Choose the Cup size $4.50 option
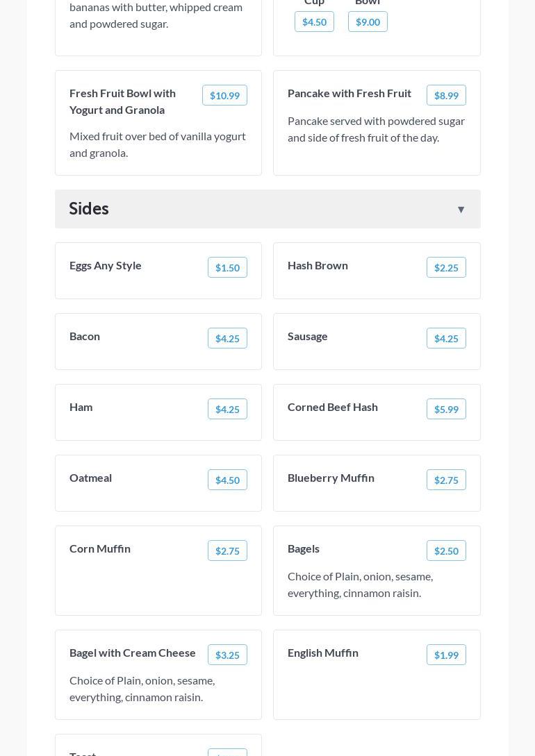The image size is (535, 756). 314,22
